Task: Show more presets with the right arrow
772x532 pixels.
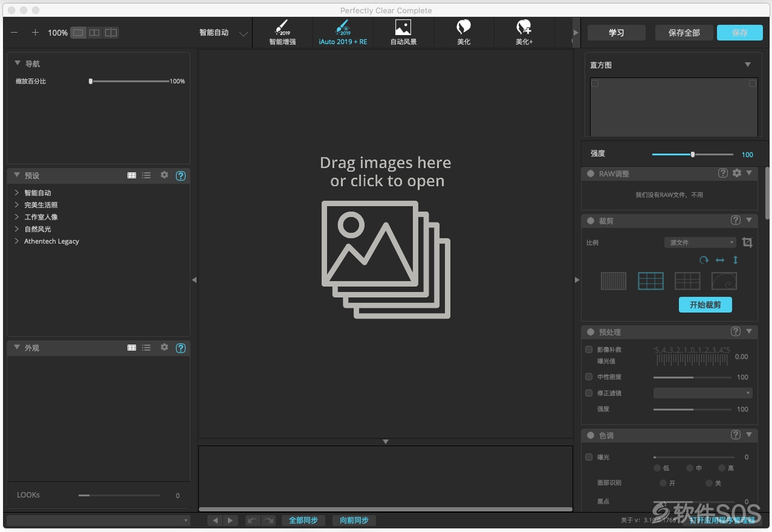Action: pyautogui.click(x=576, y=33)
